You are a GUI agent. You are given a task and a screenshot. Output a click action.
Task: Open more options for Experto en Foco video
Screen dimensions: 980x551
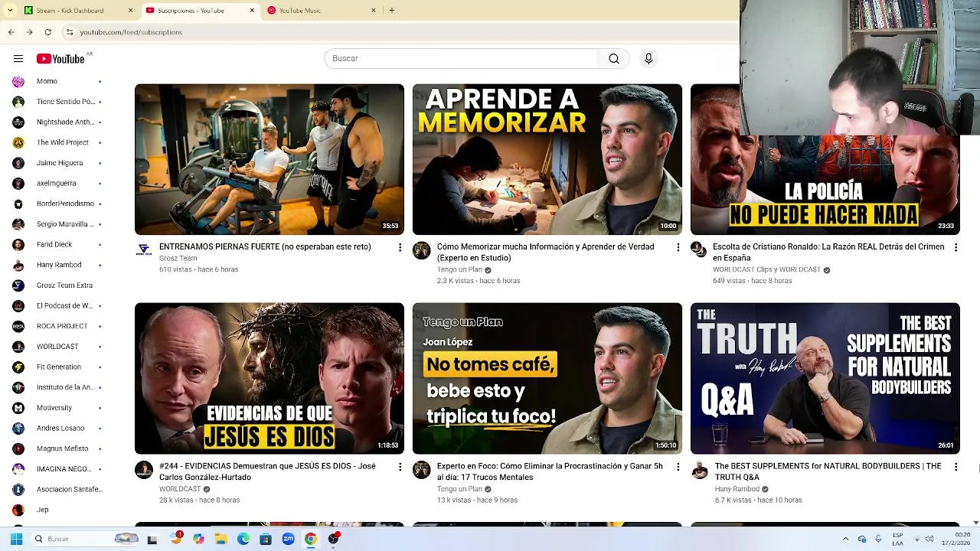click(678, 467)
